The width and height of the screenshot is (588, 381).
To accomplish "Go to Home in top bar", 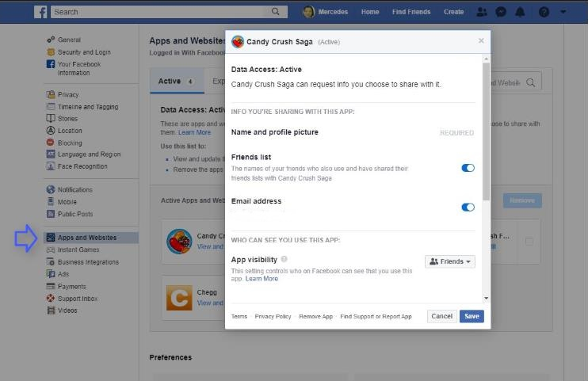I will (370, 12).
